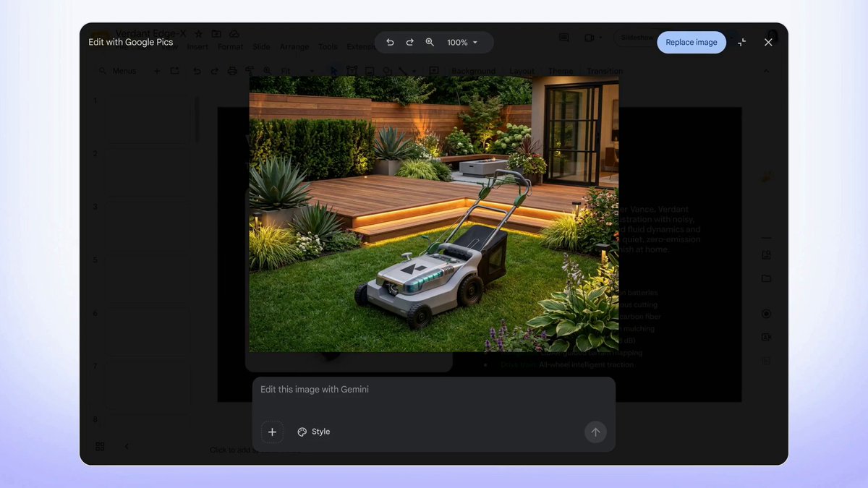This screenshot has height=488, width=868.
Task: Collapse the Slides toolbar with the chevron
Action: pyautogui.click(x=767, y=71)
